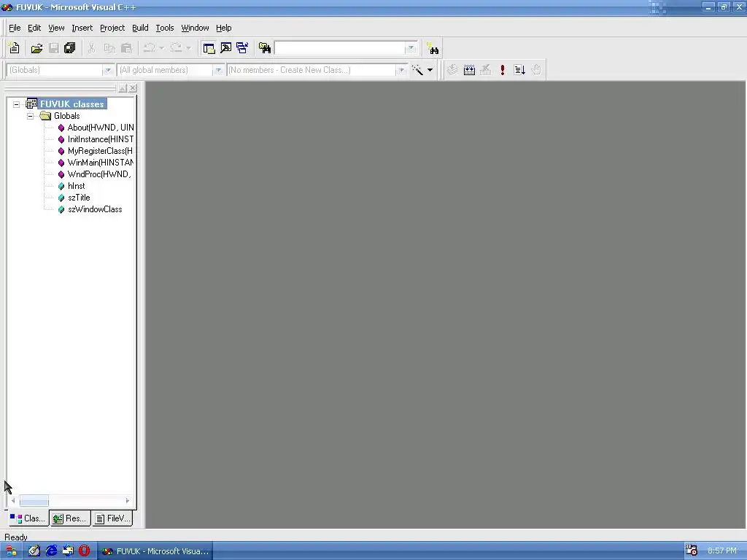Click the Compile toolbar icon
Image resolution: width=747 pixels, height=560 pixels.
(x=452, y=70)
